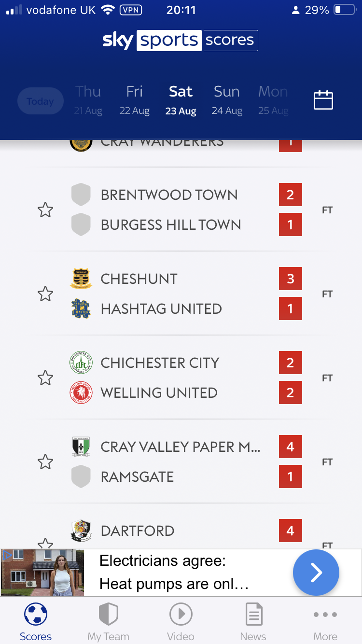The height and width of the screenshot is (644, 362).
Task: Select Thu 21 Aug date
Action: (88, 100)
